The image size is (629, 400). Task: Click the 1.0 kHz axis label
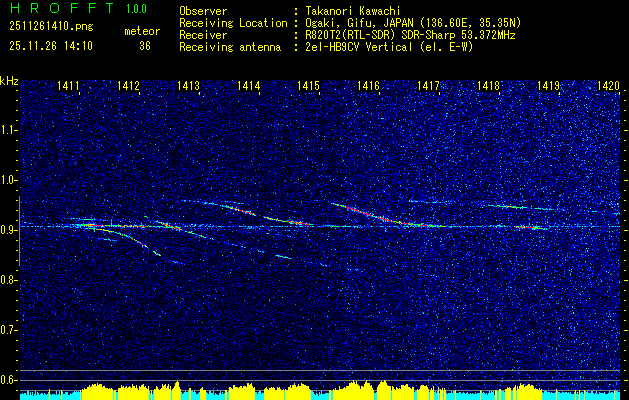tap(8, 180)
